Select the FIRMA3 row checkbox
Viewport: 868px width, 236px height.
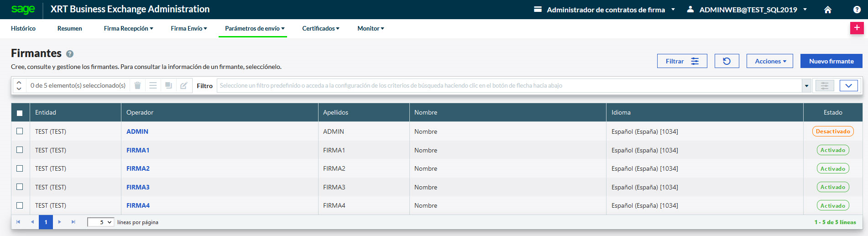tap(20, 187)
